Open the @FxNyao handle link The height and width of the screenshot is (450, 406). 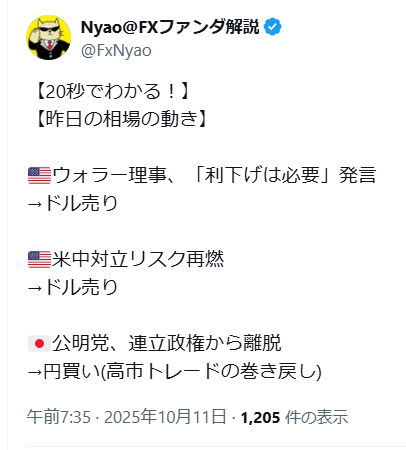point(116,51)
